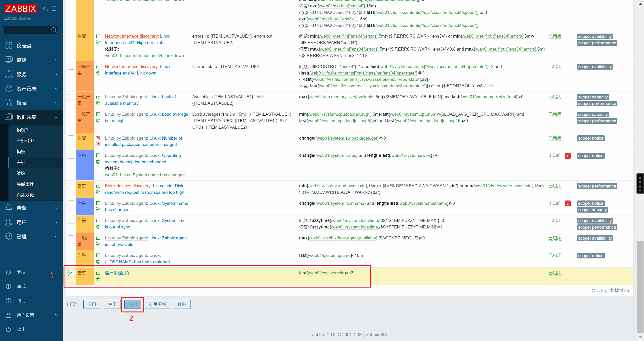
Task: Open the Zabbix SIA footer link
Action: (376, 335)
